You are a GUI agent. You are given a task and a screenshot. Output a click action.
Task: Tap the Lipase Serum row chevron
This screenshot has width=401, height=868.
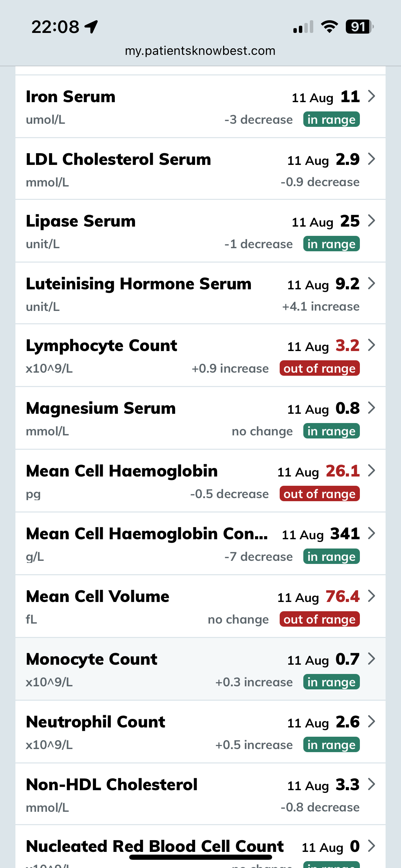(x=372, y=221)
